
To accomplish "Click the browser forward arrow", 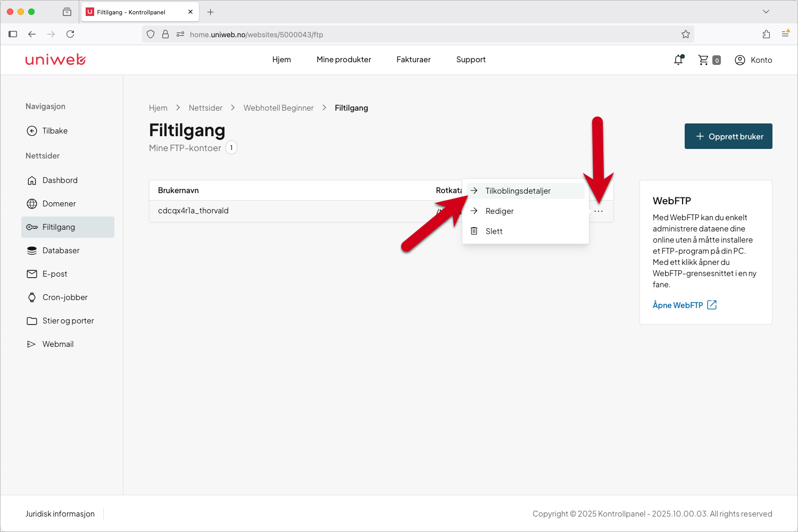I will (x=51, y=34).
